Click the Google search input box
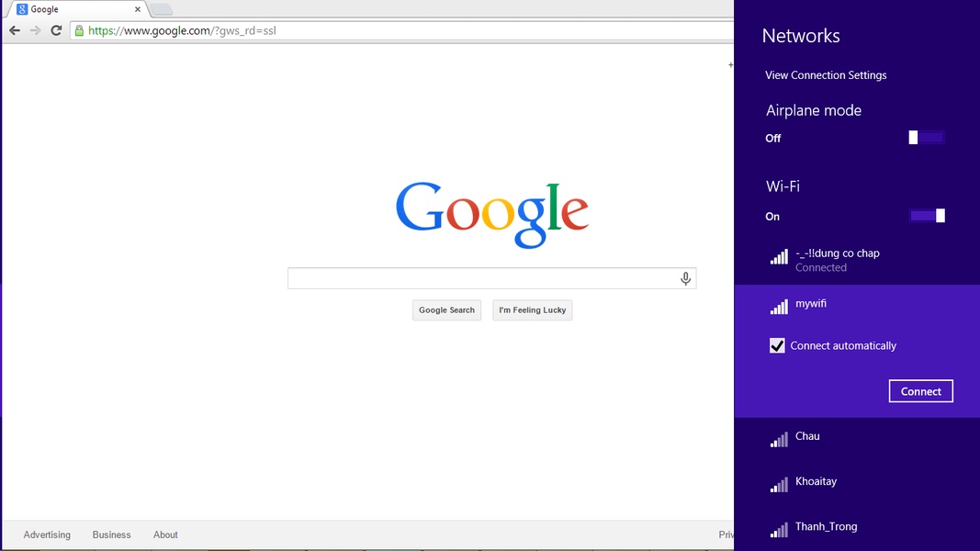The height and width of the screenshot is (551, 980). tap(492, 278)
